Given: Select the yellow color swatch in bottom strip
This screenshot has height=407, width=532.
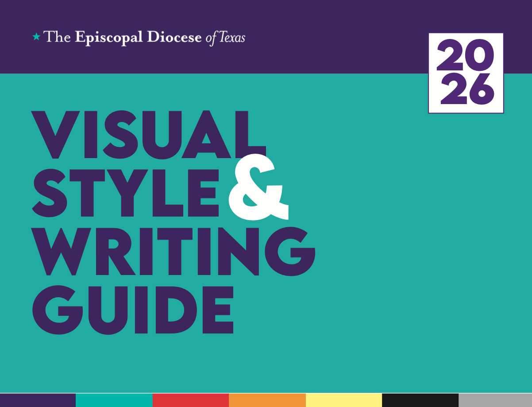Looking at the screenshot, I should coord(344,400).
